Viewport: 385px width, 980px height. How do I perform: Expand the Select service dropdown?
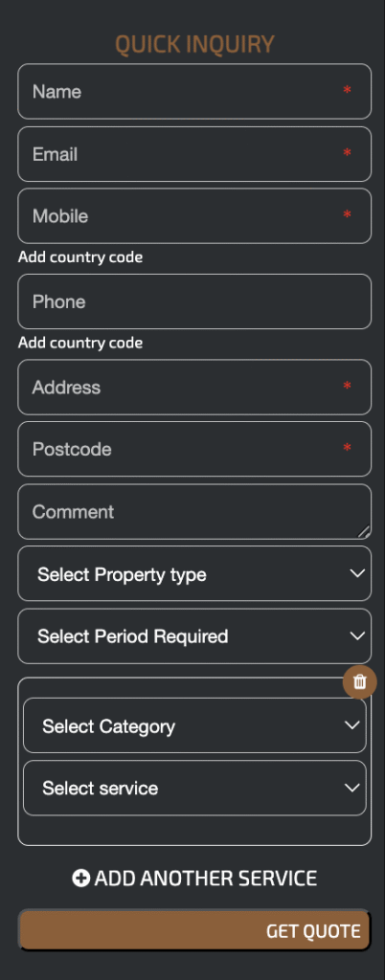click(194, 789)
